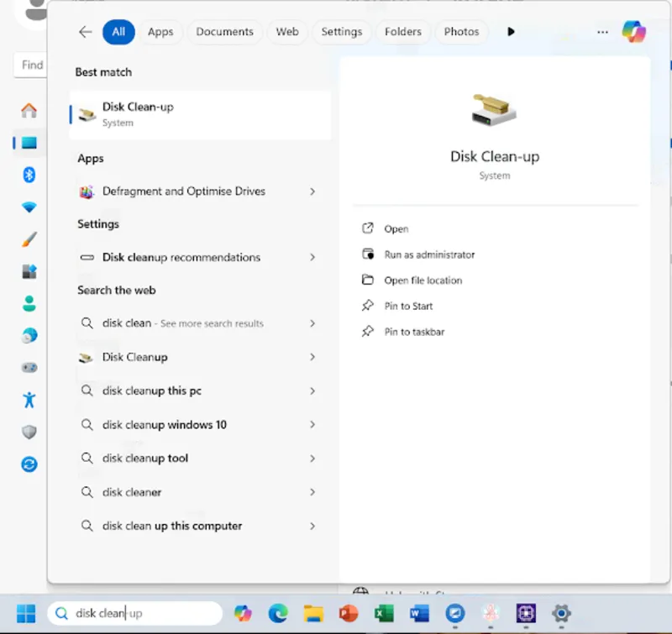Screen dimensions: 672x634
Task: Expand the 'disk cleanup windows 10' suggestion arrow
Action: (x=312, y=425)
